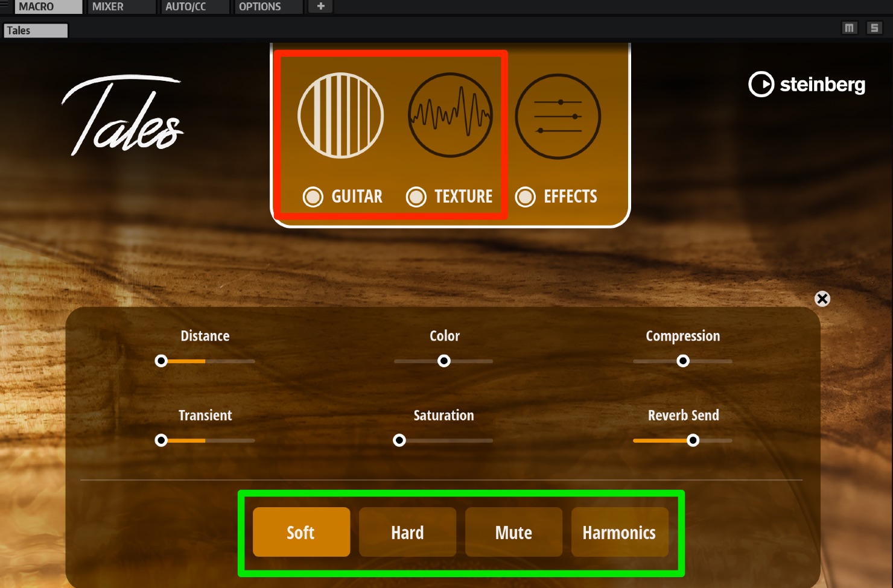Select the Soft articulation button
Screen dimensions: 893x588
301,532
